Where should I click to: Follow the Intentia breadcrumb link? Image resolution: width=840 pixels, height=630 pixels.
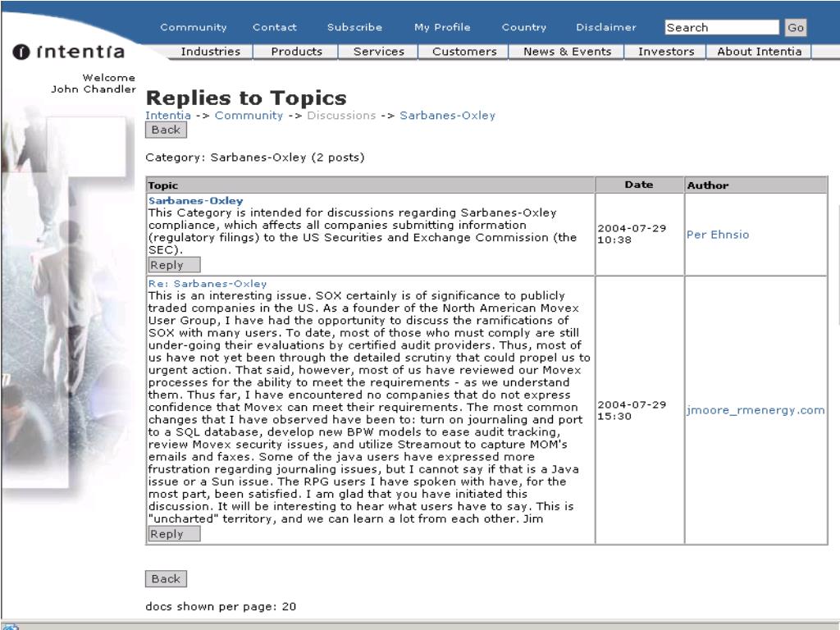click(168, 115)
